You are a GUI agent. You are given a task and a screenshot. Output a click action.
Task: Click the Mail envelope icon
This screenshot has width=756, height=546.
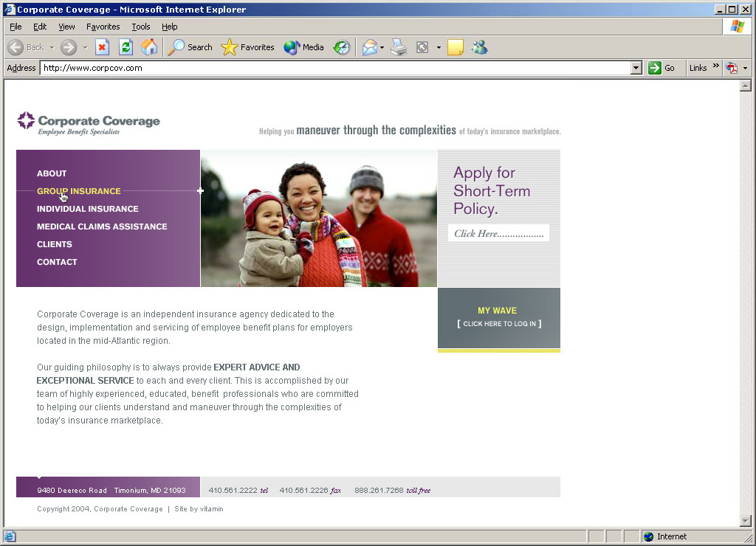pos(370,47)
